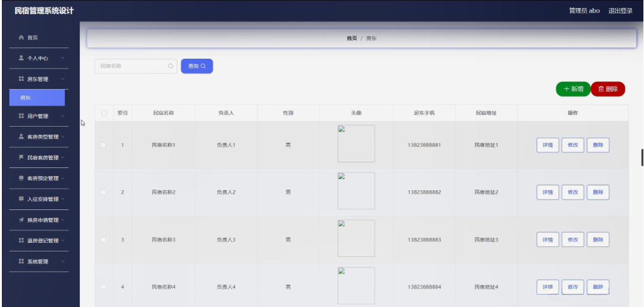
Task: Click the cell 民宿地址3
Action: pos(486,240)
